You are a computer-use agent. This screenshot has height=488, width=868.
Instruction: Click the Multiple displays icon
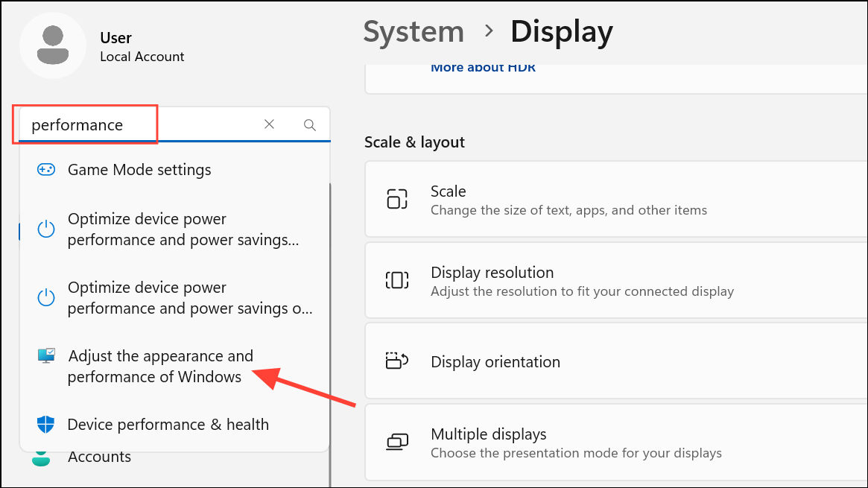coord(397,442)
